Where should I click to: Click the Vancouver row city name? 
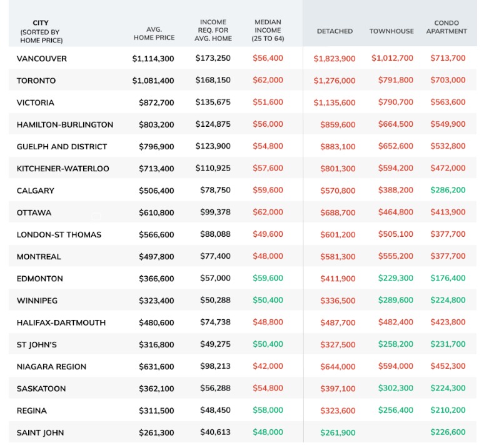[x=42, y=59]
